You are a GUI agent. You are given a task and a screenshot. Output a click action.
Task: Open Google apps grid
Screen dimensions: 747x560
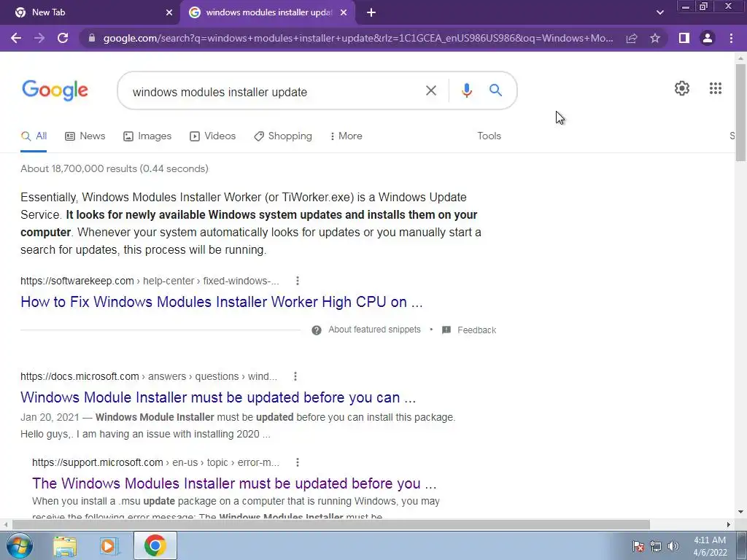[715, 88]
